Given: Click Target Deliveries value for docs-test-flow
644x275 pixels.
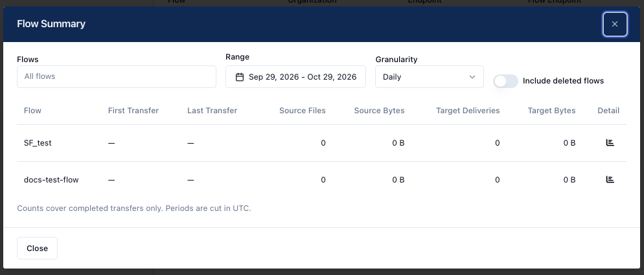Looking at the screenshot, I should point(498,180).
